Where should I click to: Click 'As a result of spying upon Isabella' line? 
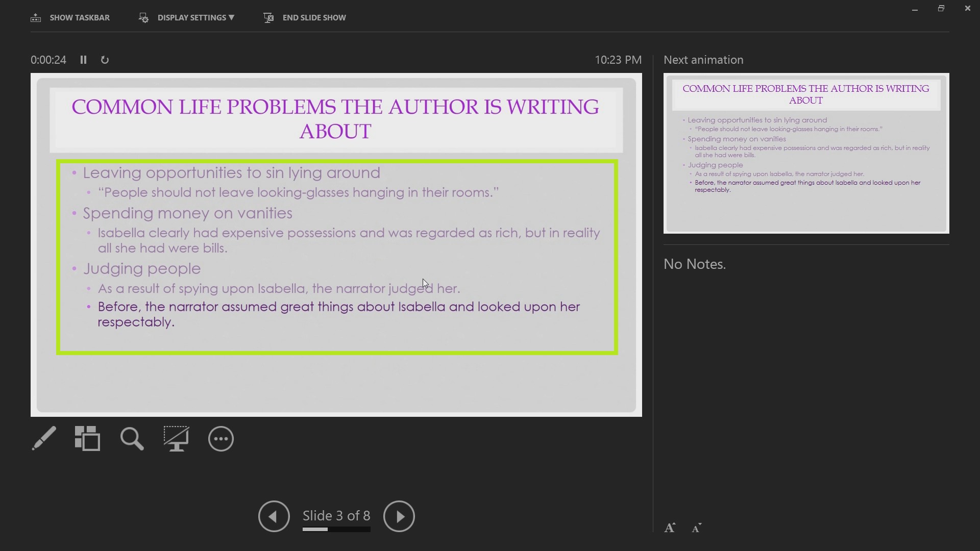[x=279, y=288]
